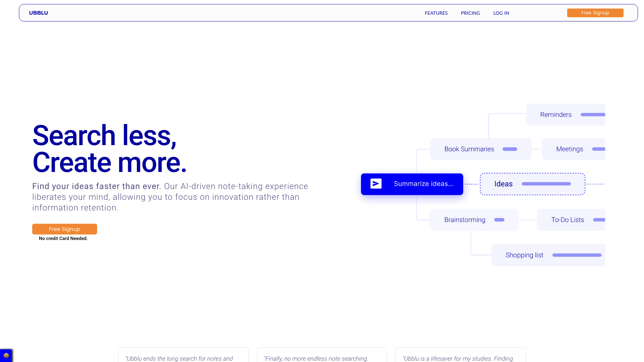Toggle the Brainstorming module switch

tap(498, 220)
